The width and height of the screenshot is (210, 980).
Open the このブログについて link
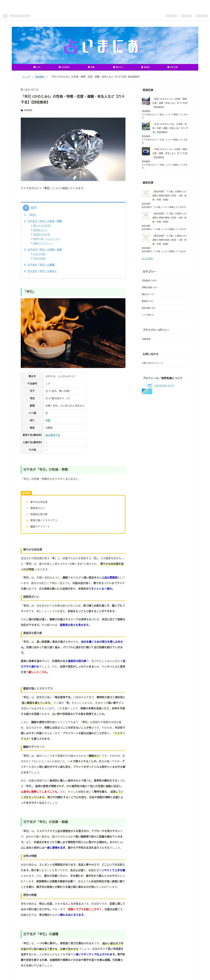[164, 385]
